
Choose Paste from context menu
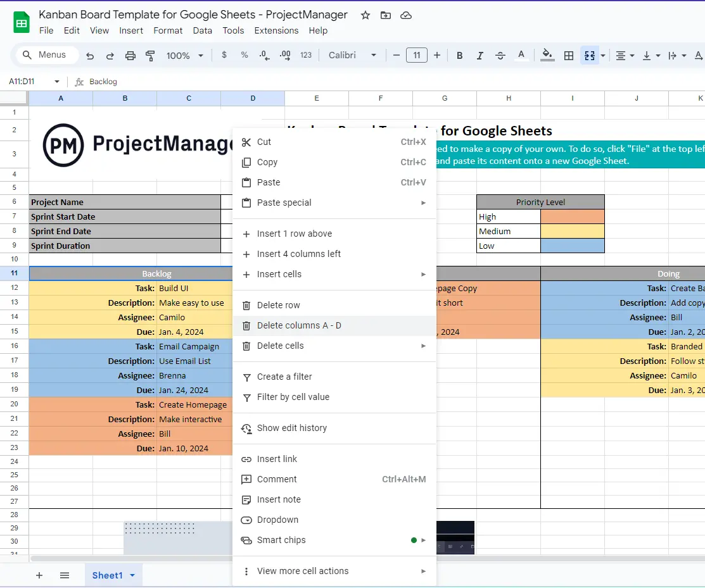pyautogui.click(x=334, y=182)
